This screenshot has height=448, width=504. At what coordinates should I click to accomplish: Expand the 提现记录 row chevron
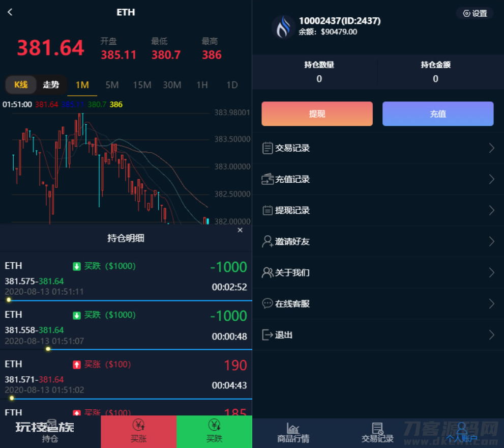coord(491,210)
